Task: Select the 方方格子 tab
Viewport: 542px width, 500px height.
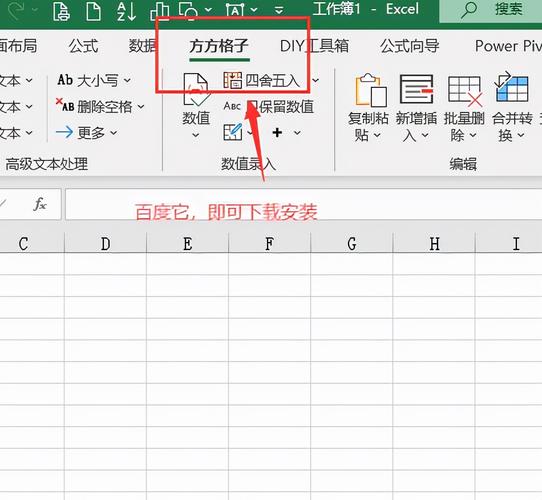Action: click(x=219, y=46)
